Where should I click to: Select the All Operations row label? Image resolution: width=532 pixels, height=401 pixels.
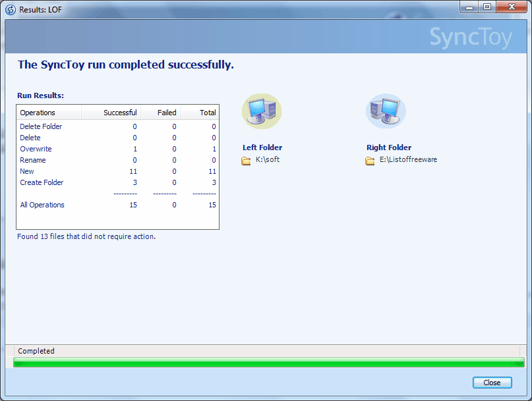click(x=42, y=205)
